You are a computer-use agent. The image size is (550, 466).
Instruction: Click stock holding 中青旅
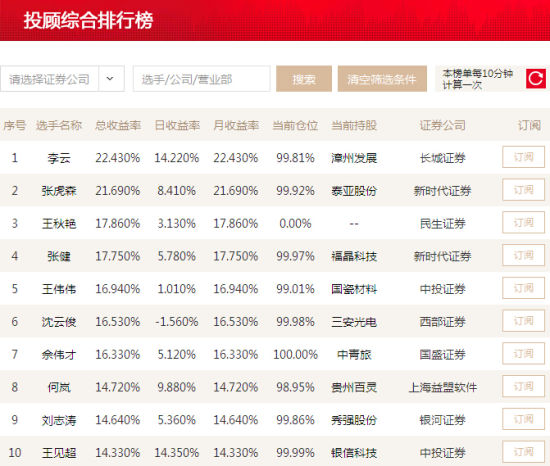coord(354,354)
